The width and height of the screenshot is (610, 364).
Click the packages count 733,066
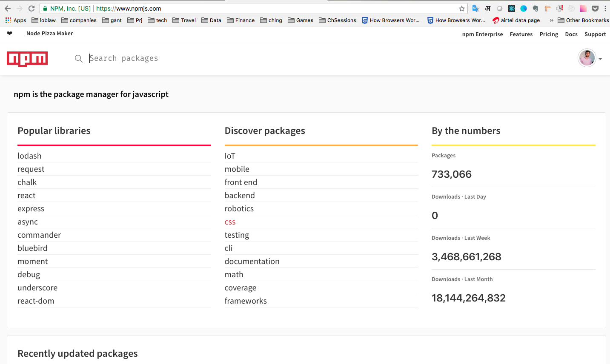click(452, 174)
